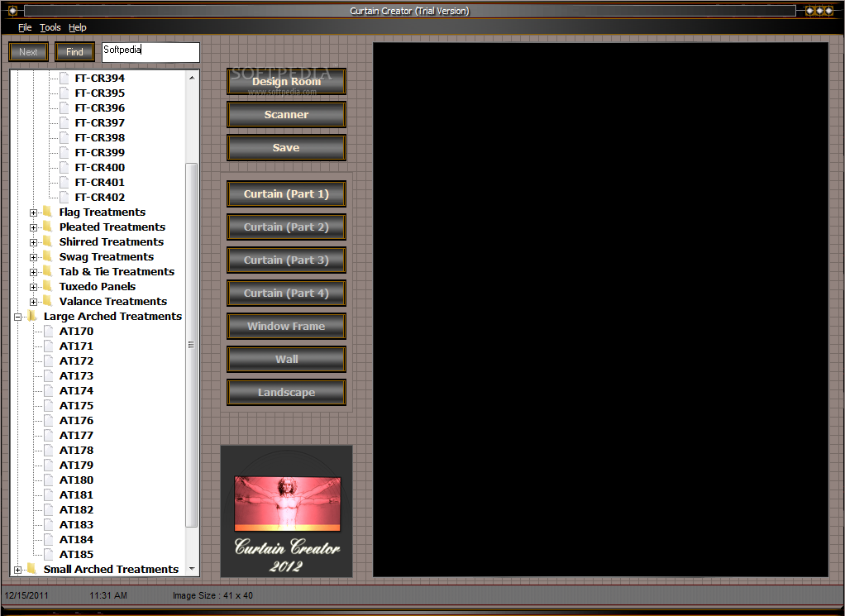Click the Scanner button
Screen dimensions: 845x616
point(286,114)
